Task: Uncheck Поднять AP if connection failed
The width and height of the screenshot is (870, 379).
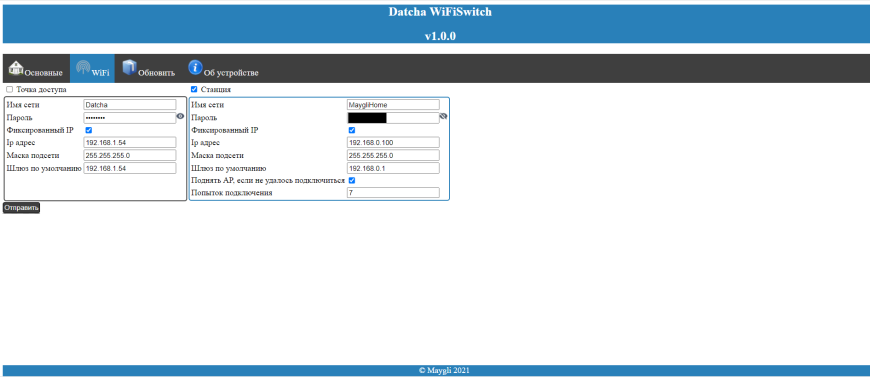Action: tap(351, 180)
